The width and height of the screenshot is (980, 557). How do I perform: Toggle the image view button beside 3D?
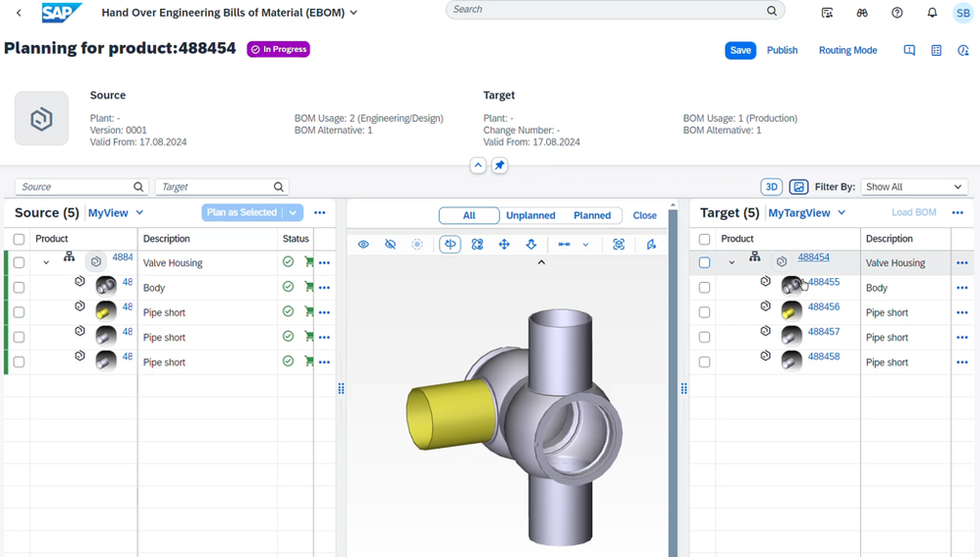pos(798,187)
